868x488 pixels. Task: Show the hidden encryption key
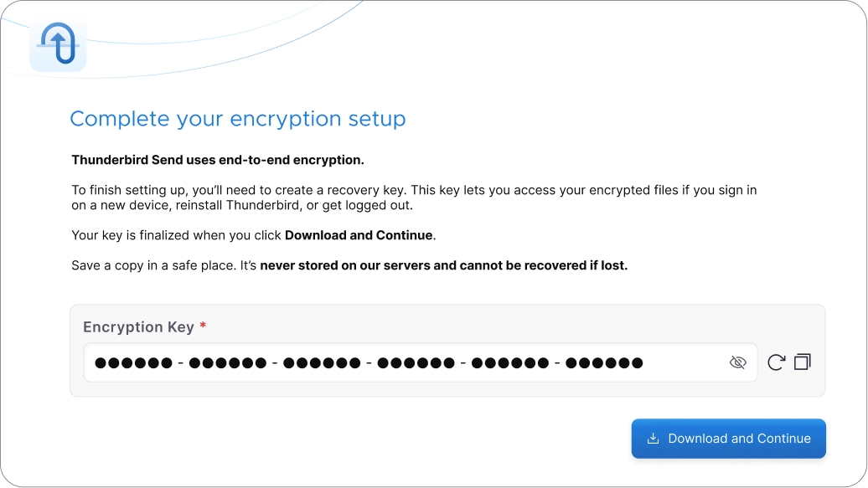click(737, 362)
